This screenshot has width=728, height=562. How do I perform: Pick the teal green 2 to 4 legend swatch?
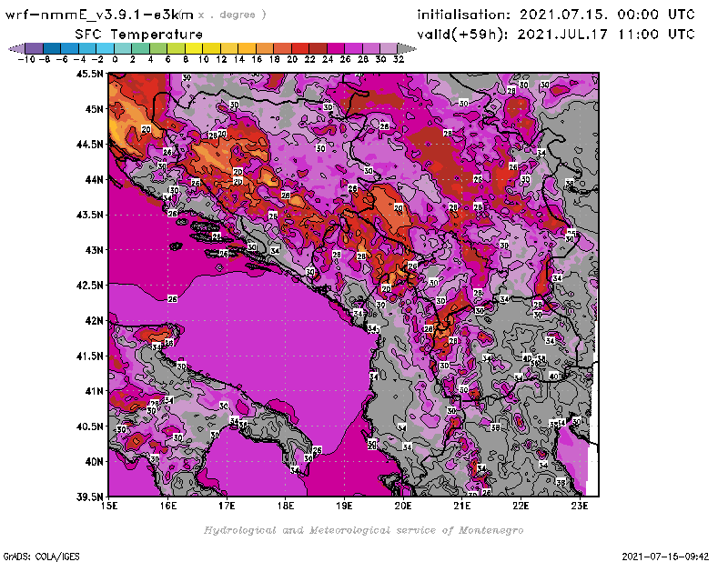click(x=140, y=48)
